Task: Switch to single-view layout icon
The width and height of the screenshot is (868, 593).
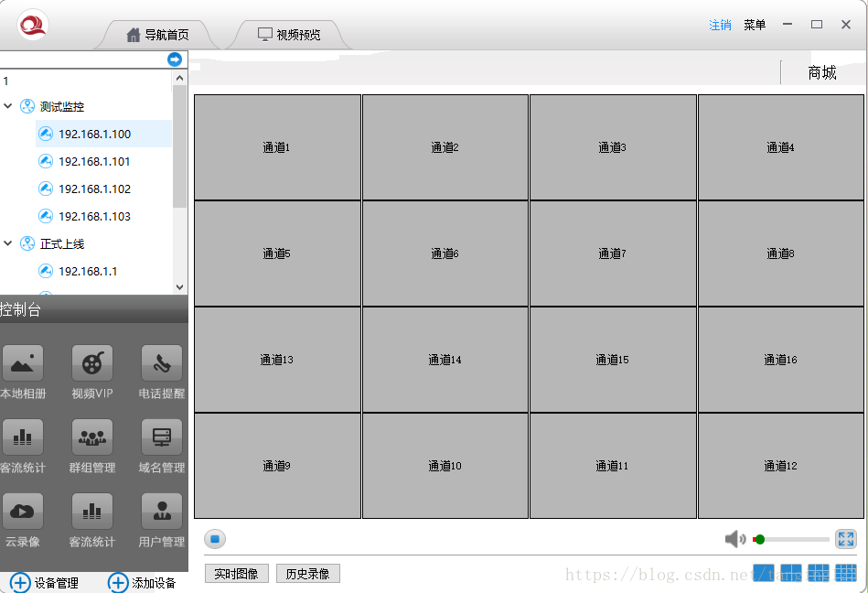Action: (764, 573)
